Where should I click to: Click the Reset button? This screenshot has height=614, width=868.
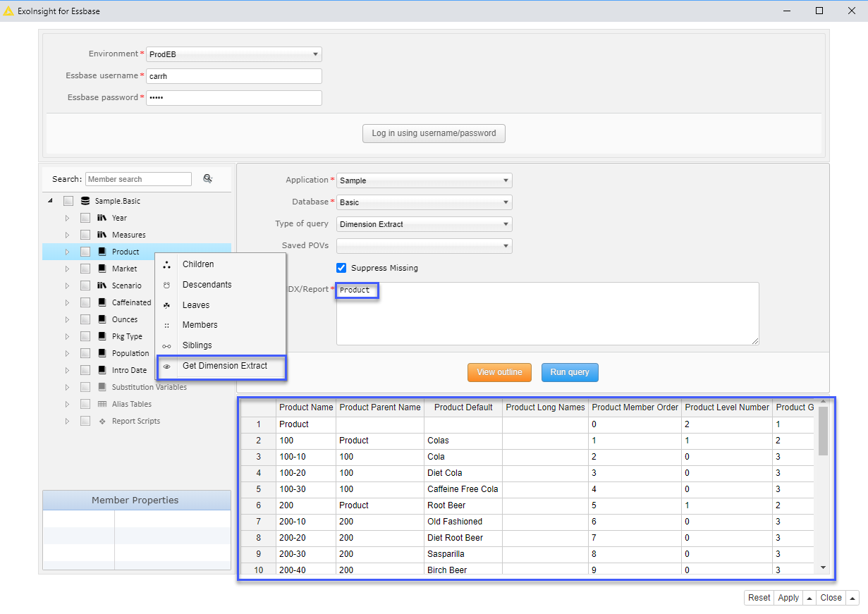(x=759, y=598)
